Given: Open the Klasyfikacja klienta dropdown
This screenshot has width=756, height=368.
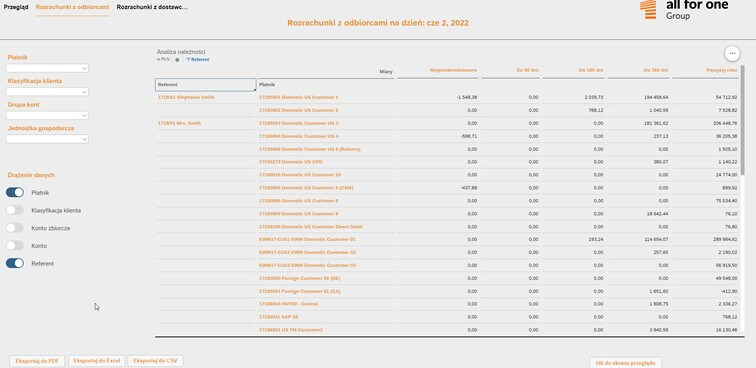Looking at the screenshot, I should point(47,92).
